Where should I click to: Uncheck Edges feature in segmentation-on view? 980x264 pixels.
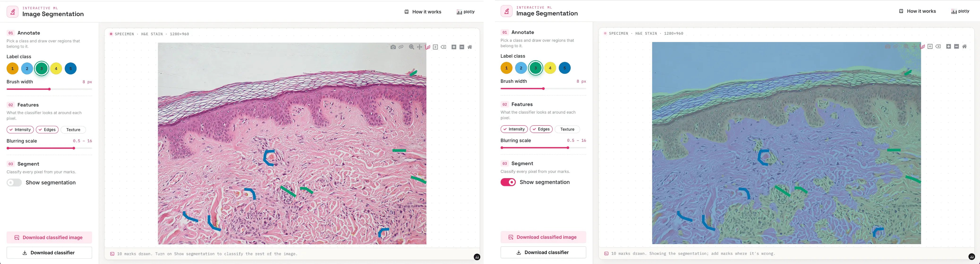point(541,129)
